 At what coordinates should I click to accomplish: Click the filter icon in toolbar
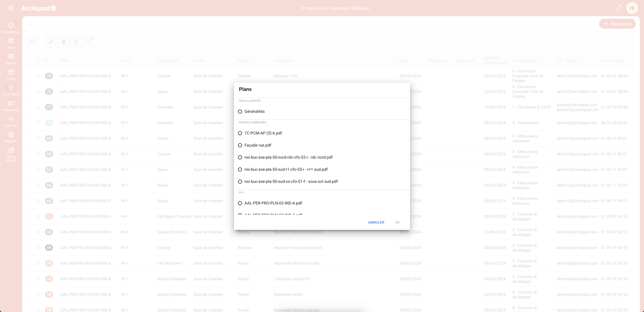tap(88, 42)
